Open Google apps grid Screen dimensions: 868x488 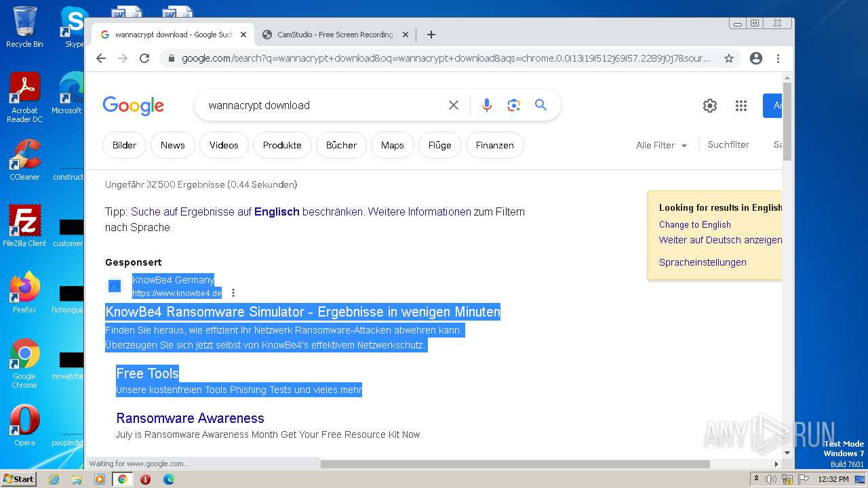click(741, 106)
